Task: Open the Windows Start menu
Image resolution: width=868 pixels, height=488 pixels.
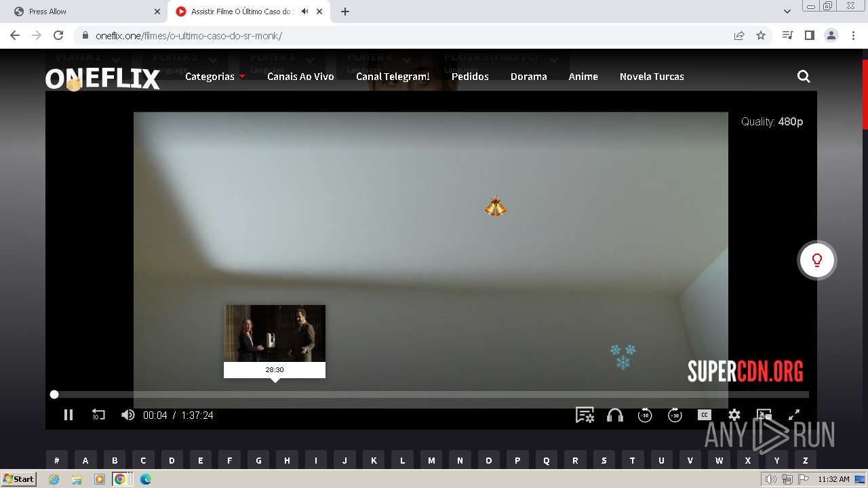Action: (18, 479)
